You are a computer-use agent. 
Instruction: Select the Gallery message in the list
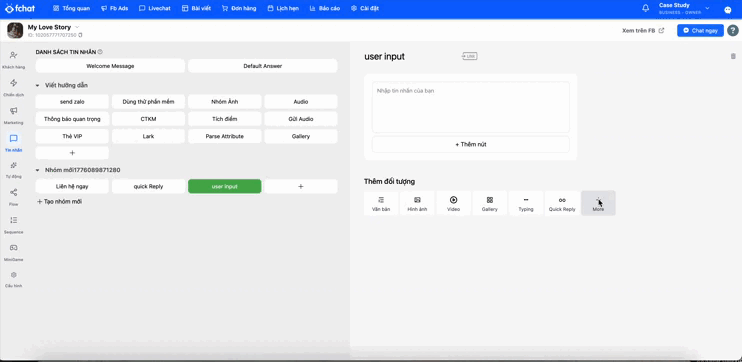coord(301,136)
